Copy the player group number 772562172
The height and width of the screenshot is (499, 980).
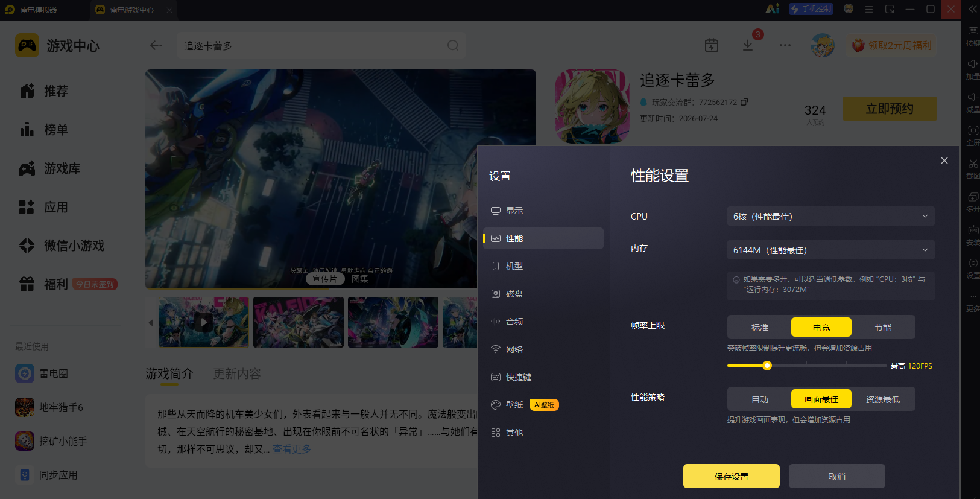tap(744, 102)
